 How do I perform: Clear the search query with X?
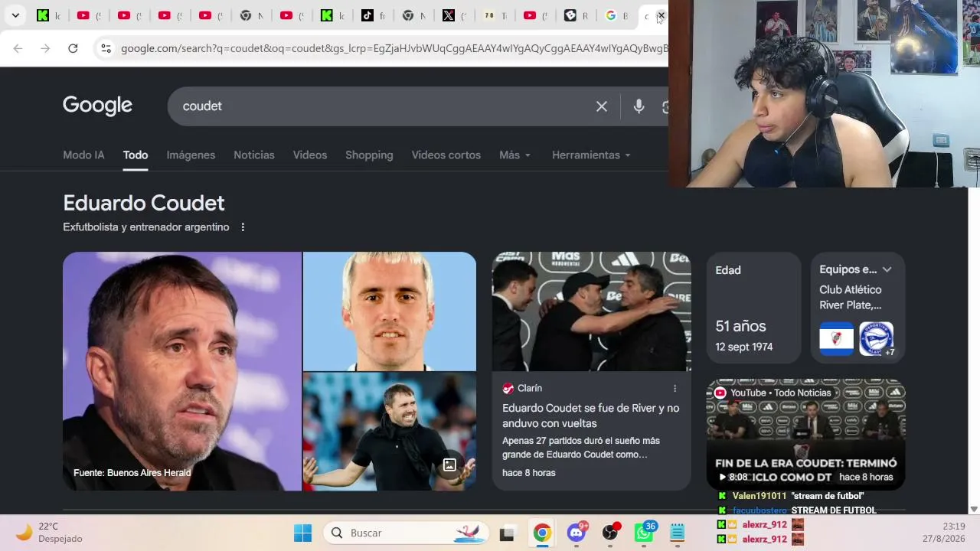point(602,106)
